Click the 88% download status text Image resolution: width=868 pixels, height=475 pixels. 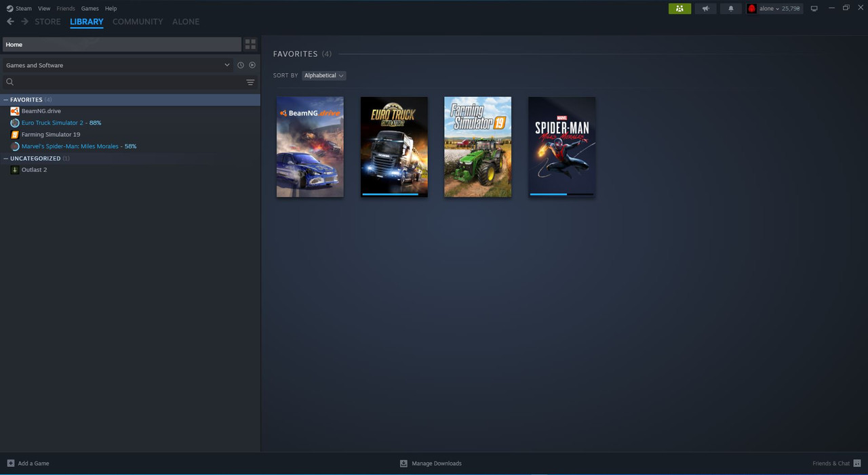click(95, 123)
